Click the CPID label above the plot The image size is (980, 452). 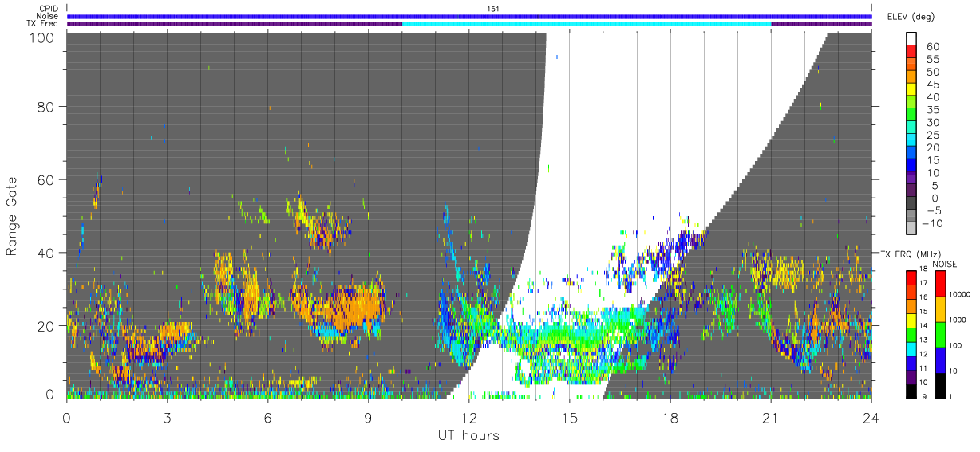coord(49,9)
